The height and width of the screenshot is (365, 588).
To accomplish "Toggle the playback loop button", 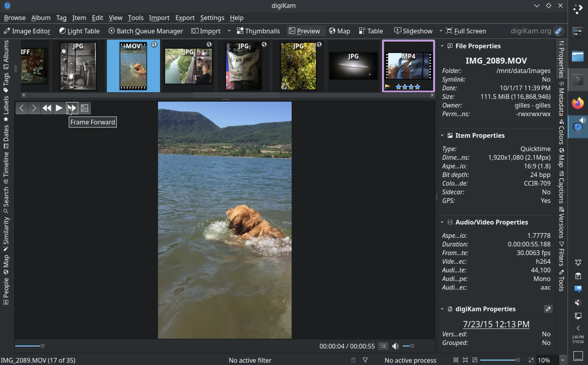I will (383, 346).
